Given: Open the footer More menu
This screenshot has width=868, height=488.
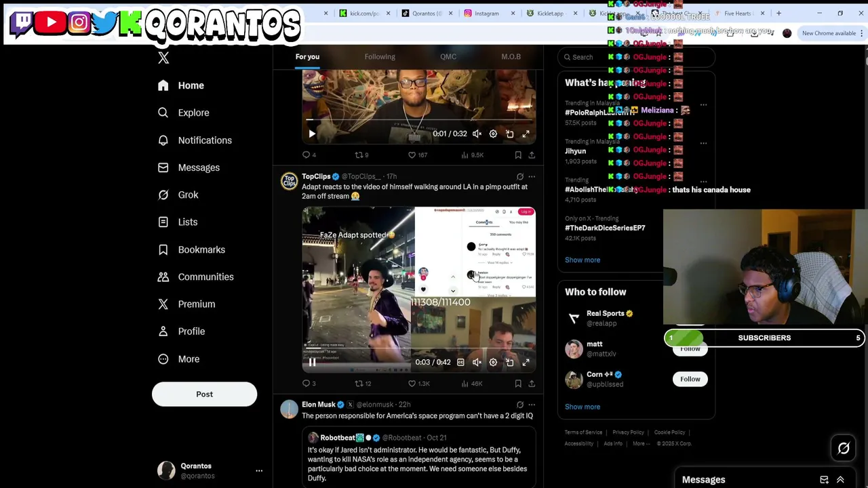Looking at the screenshot, I should [641, 443].
